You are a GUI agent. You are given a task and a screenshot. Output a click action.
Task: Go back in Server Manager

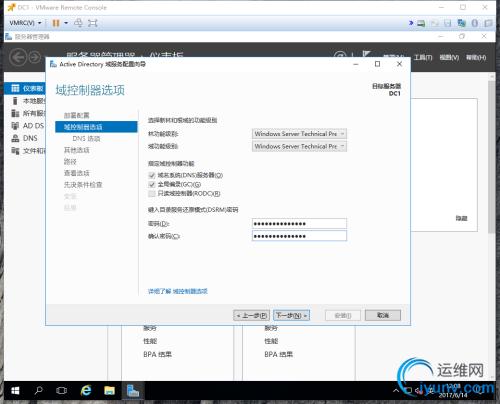coord(18,57)
